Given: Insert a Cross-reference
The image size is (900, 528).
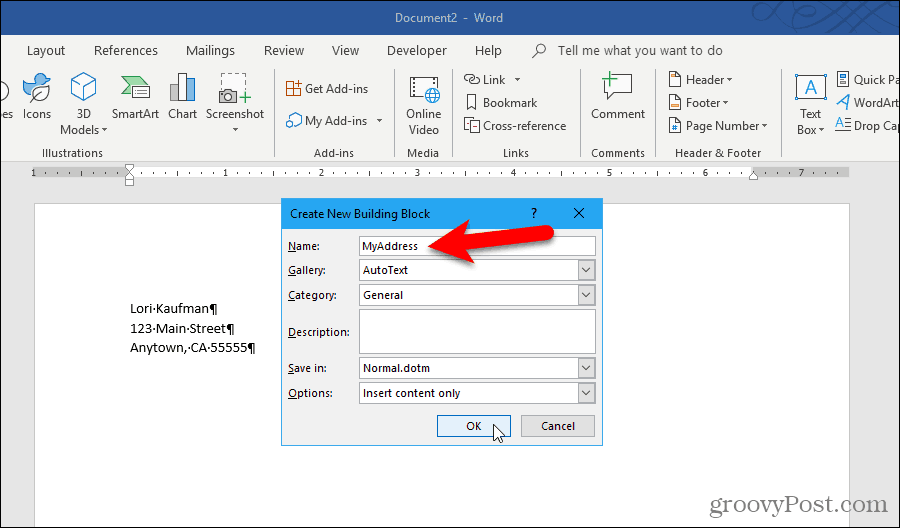Looking at the screenshot, I should 515,126.
